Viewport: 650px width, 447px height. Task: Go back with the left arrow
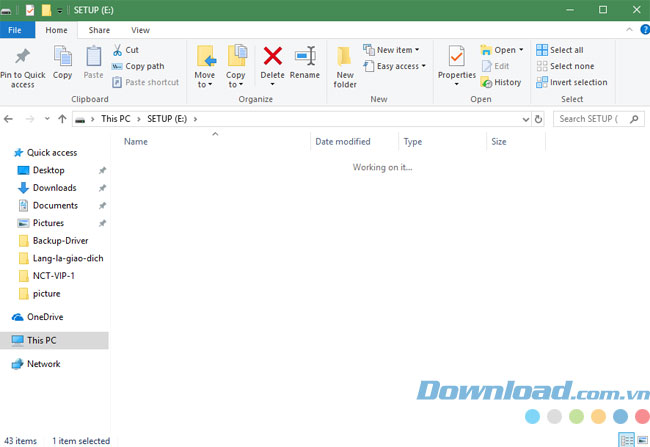(8, 119)
